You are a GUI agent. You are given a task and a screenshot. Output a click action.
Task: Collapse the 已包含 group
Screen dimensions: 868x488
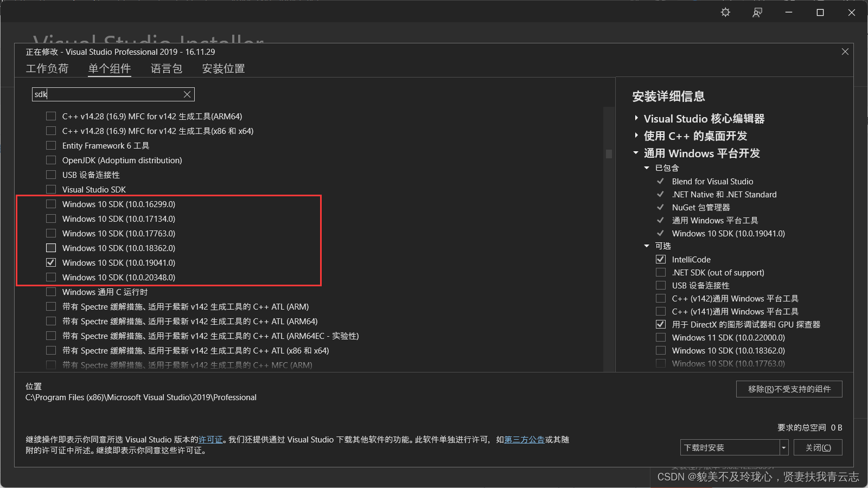[647, 168]
